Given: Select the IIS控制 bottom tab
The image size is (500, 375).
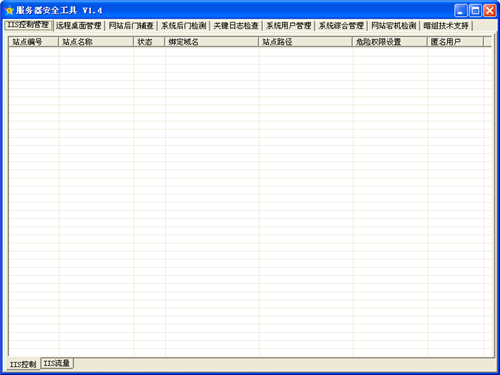Looking at the screenshot, I should tap(23, 364).
